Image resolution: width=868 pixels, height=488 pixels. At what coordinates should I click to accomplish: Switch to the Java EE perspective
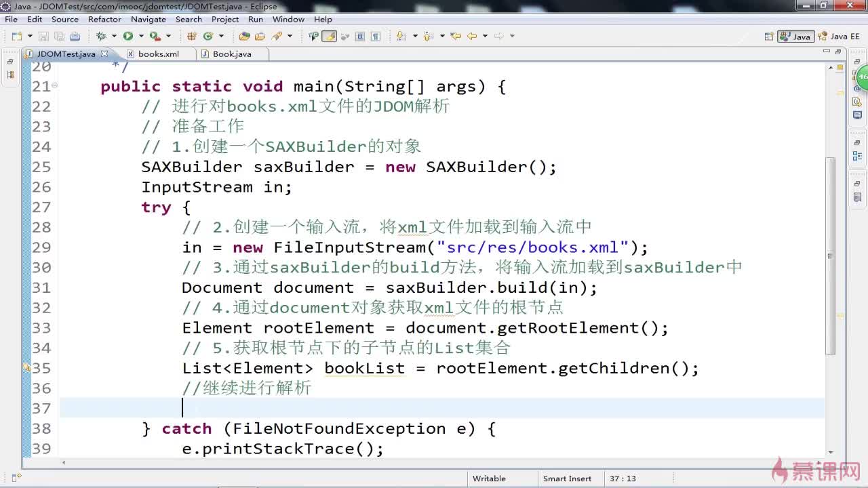pos(838,37)
